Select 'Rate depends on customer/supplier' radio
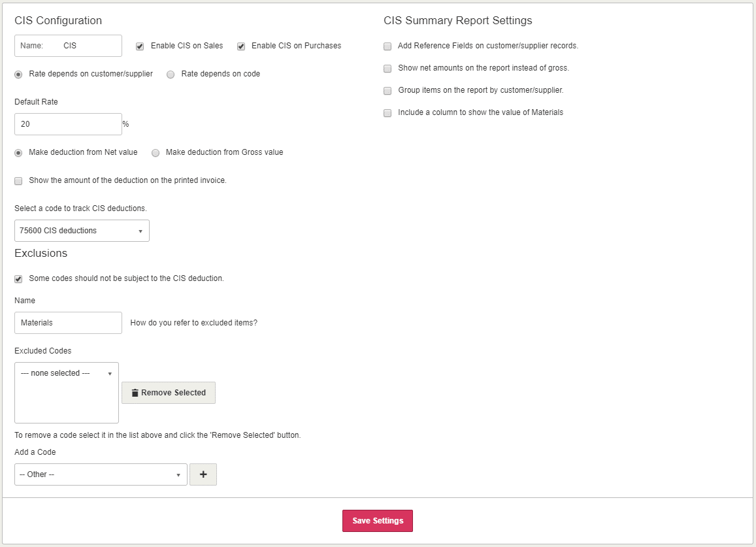The height and width of the screenshot is (547, 756). [18, 75]
